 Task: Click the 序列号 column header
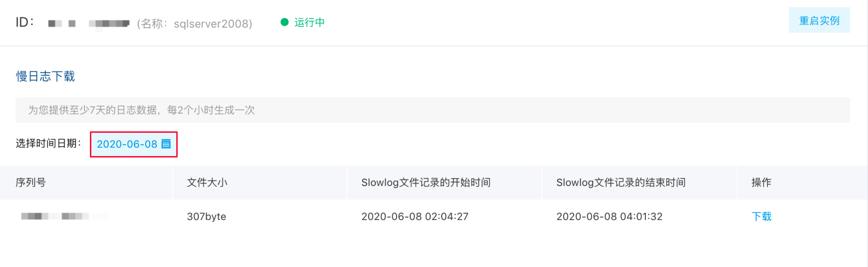point(31,182)
